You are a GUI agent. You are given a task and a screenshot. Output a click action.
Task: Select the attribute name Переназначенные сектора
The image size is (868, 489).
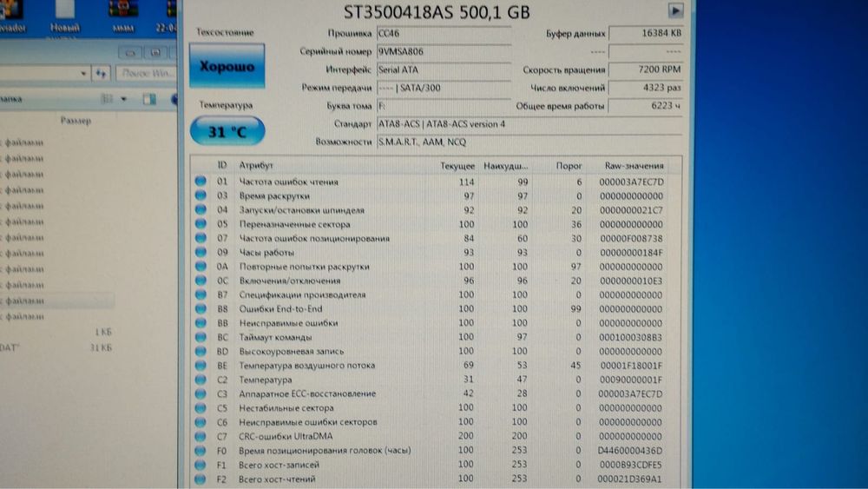(x=294, y=224)
